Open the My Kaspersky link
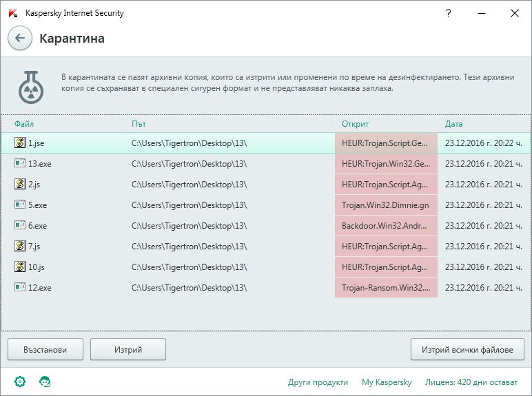Viewport: 532px width, 396px height. [x=387, y=382]
